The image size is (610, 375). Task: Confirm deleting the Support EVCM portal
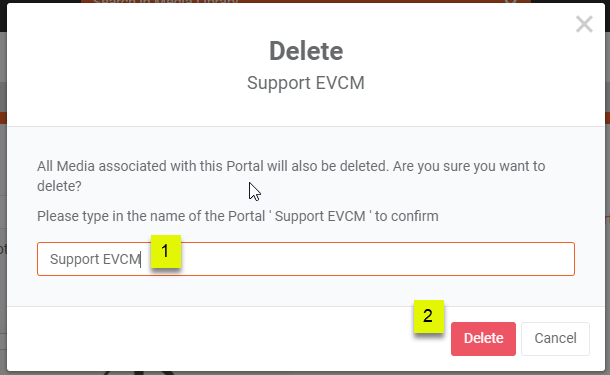pos(483,338)
